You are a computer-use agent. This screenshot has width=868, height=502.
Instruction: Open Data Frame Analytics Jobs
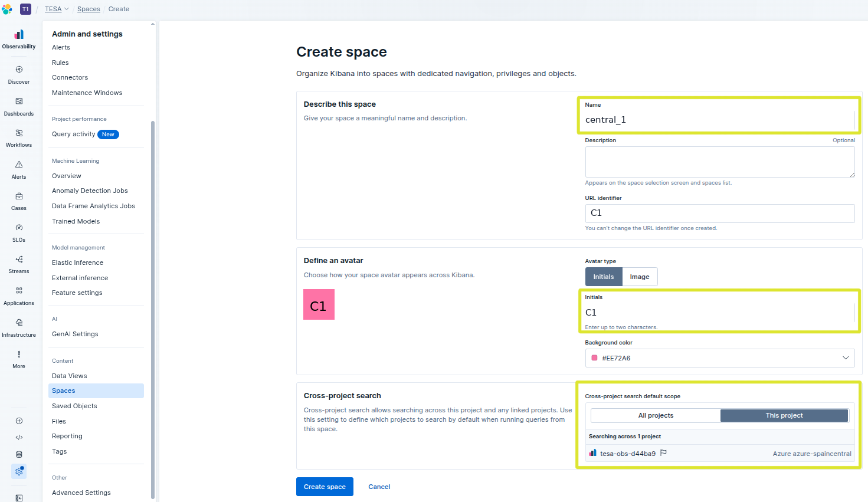click(93, 206)
